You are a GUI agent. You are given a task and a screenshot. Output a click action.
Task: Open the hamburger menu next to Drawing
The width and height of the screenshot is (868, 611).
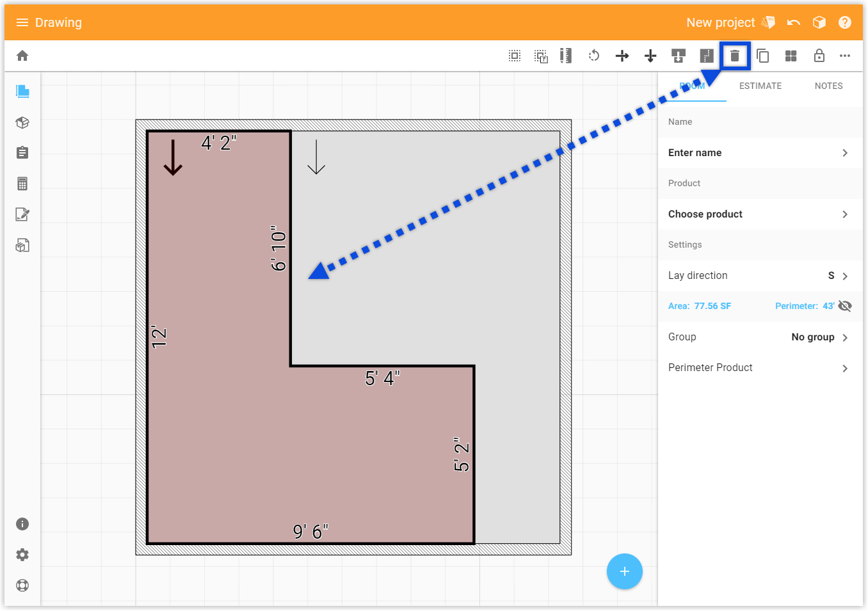[22, 22]
